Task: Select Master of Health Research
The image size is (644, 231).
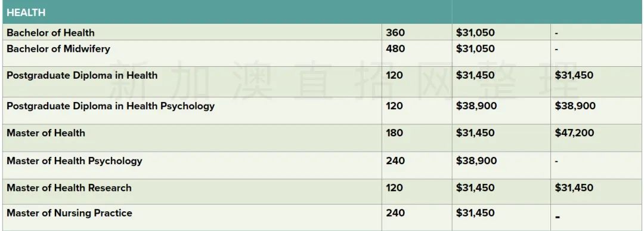Action: tap(69, 188)
